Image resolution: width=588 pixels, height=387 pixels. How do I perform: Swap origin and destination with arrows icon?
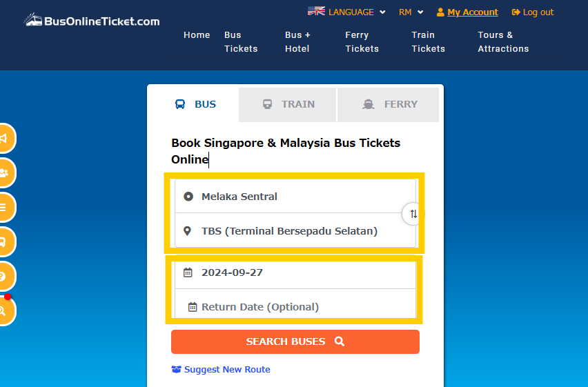coord(413,214)
